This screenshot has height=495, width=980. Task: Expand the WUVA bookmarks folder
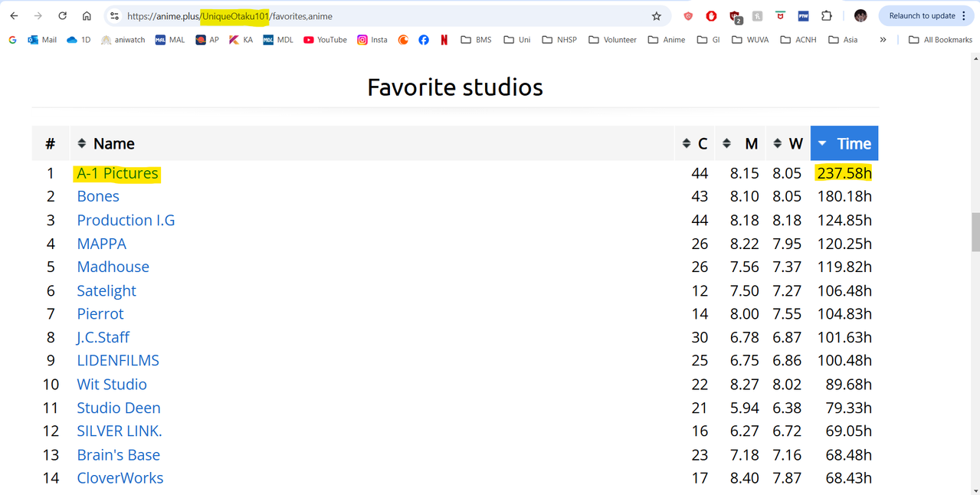pos(750,40)
